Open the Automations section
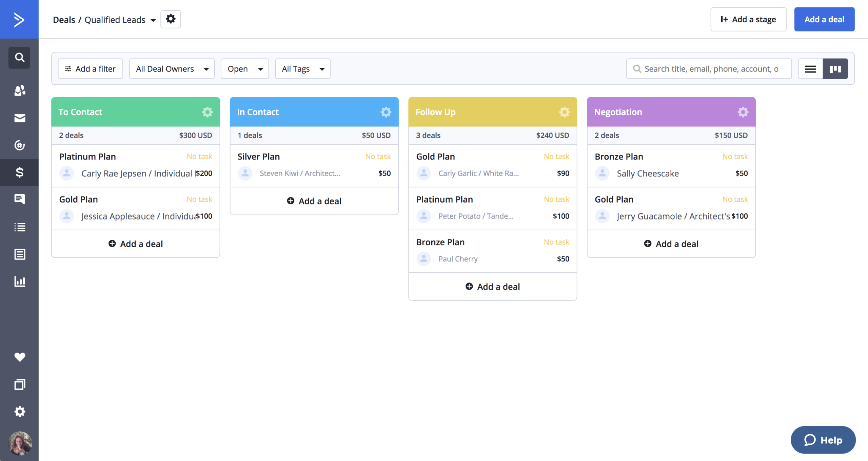 point(19,145)
